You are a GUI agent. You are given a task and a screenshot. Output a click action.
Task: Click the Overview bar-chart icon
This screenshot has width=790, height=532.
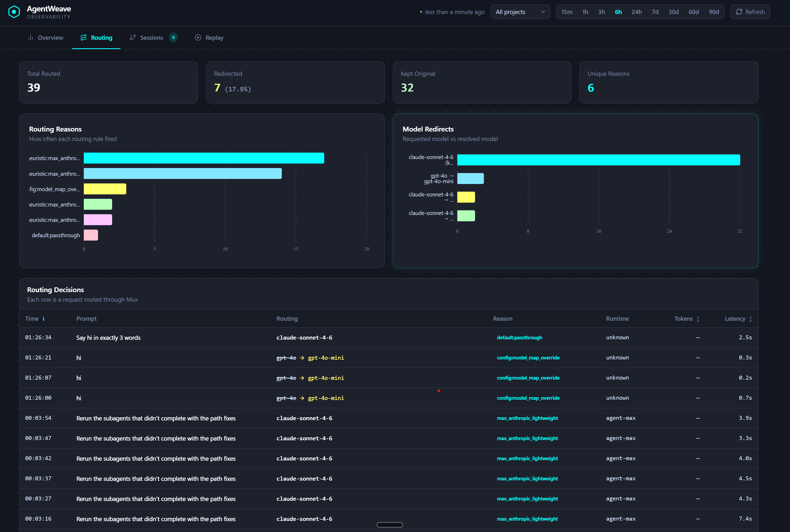click(x=30, y=38)
